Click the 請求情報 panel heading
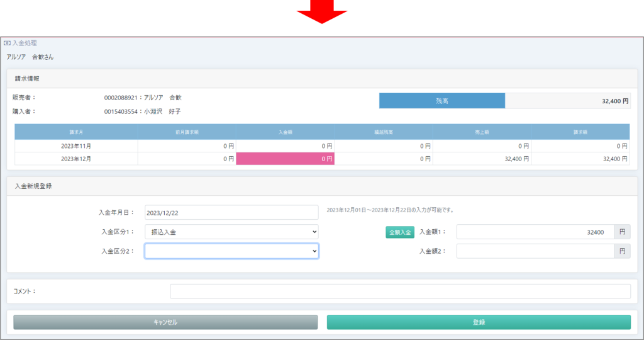The height and width of the screenshot is (340, 644). [x=27, y=79]
